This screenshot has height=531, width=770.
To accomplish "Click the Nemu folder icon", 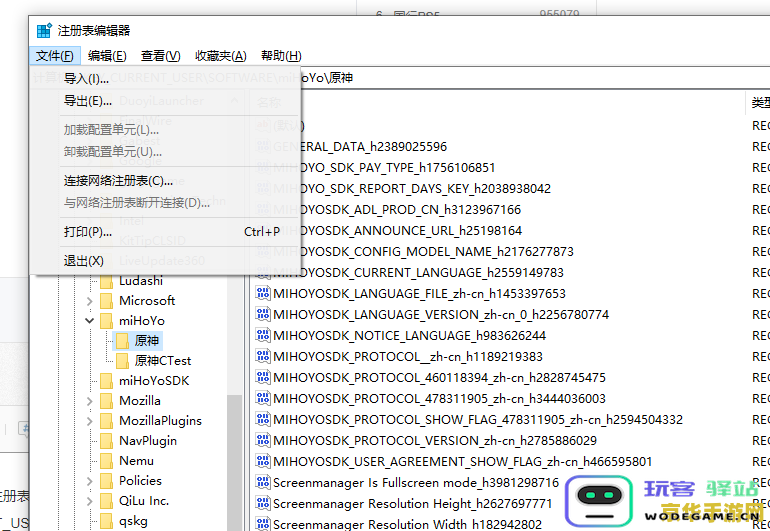I will pyautogui.click(x=107, y=461).
